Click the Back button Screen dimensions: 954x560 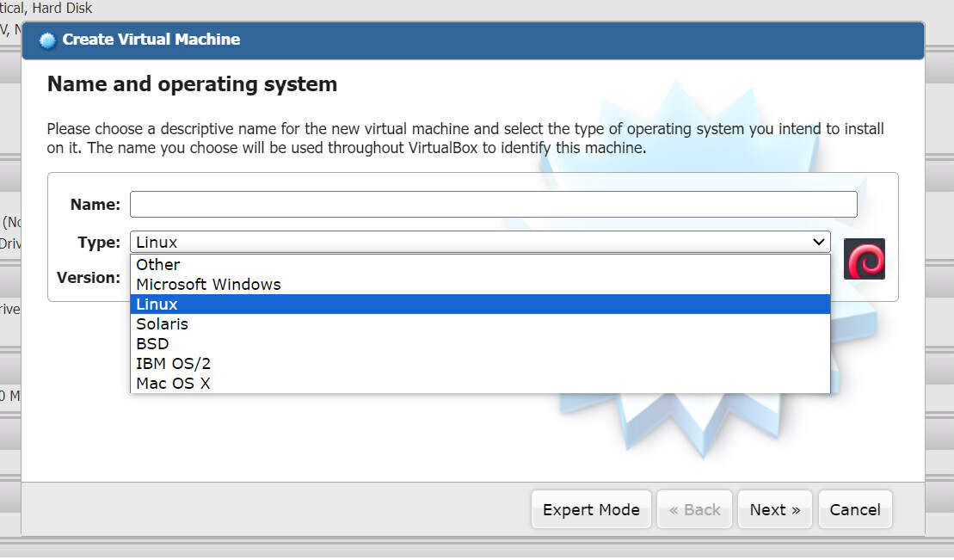[x=694, y=509]
